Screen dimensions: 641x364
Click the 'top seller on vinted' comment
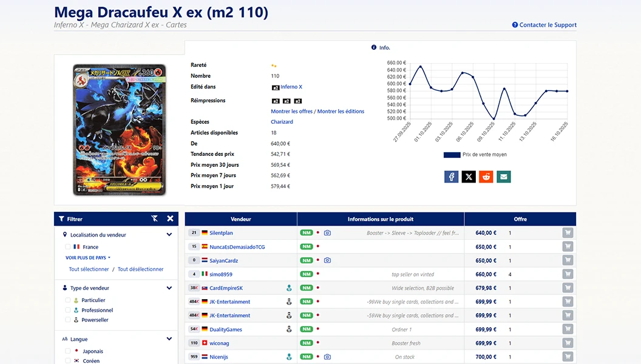pos(413,275)
